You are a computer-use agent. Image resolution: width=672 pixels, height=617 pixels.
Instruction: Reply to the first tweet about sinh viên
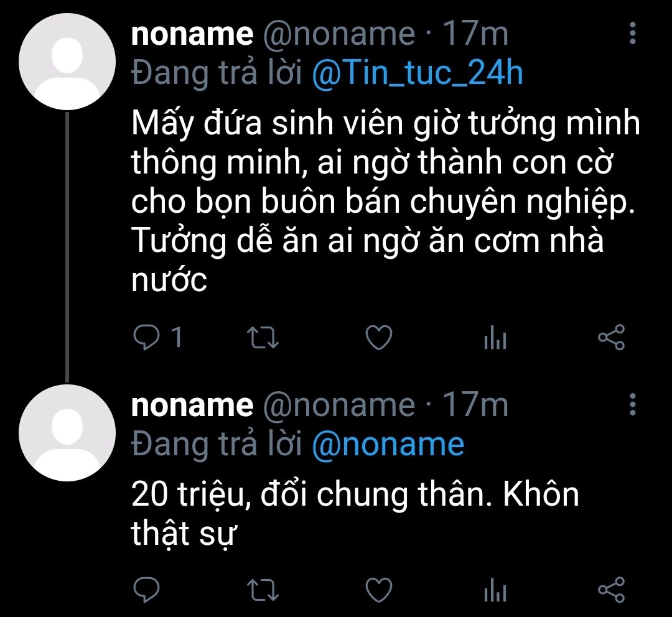147,338
